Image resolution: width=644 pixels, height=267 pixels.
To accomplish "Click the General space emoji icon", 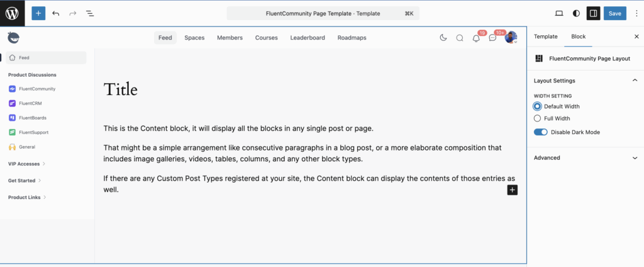I will [x=12, y=147].
